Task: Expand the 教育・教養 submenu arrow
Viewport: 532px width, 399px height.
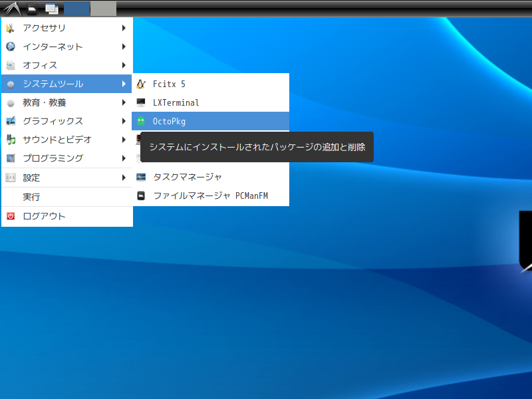Action: pos(124,102)
